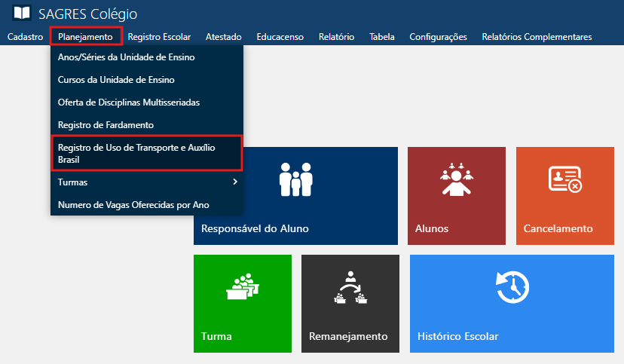Click the SAGRES Colégio book logo icon
The width and height of the screenshot is (624, 364).
23,14
